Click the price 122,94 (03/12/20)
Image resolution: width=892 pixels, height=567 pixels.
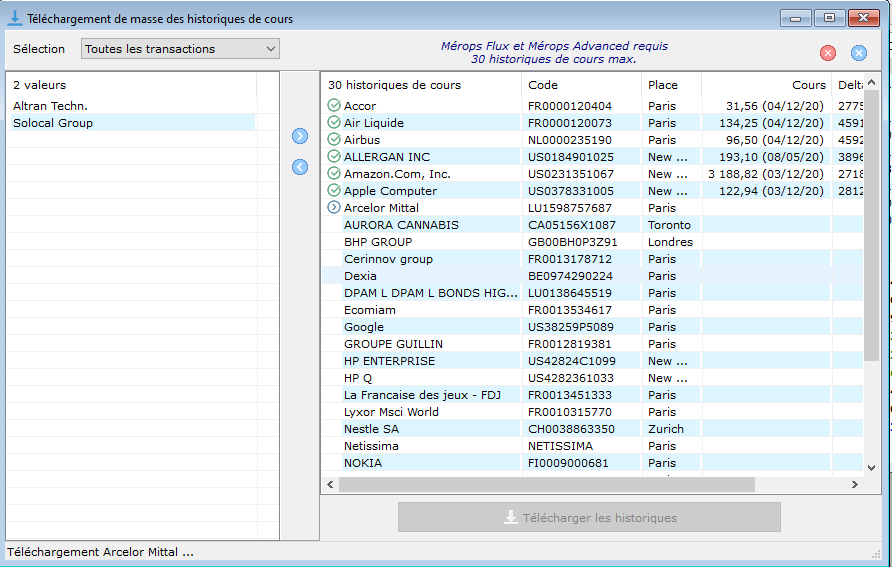tap(771, 191)
